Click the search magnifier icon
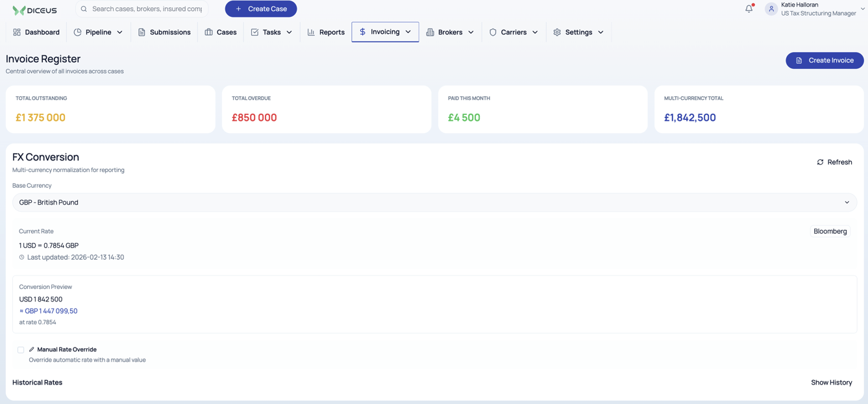The image size is (868, 404). tap(84, 9)
